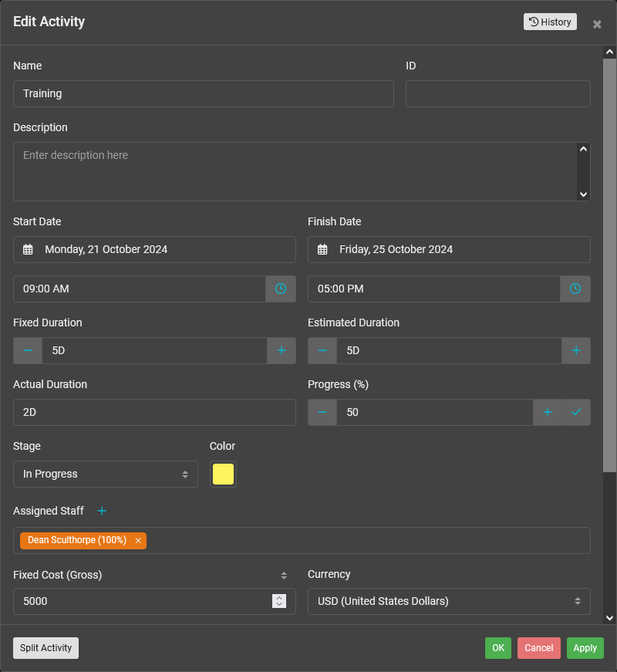Increment Fixed Duration with the plus icon
The height and width of the screenshot is (672, 617).
tap(281, 350)
